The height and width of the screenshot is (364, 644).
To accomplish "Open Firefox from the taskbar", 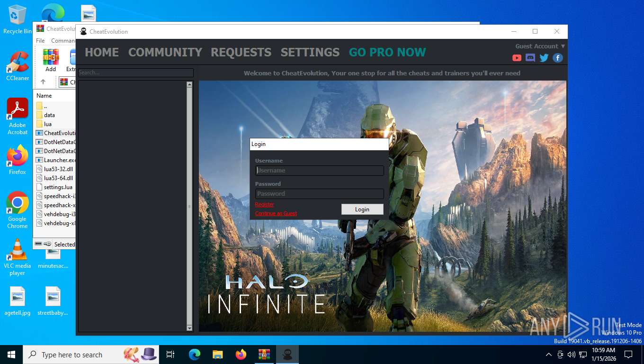I will coord(241,355).
